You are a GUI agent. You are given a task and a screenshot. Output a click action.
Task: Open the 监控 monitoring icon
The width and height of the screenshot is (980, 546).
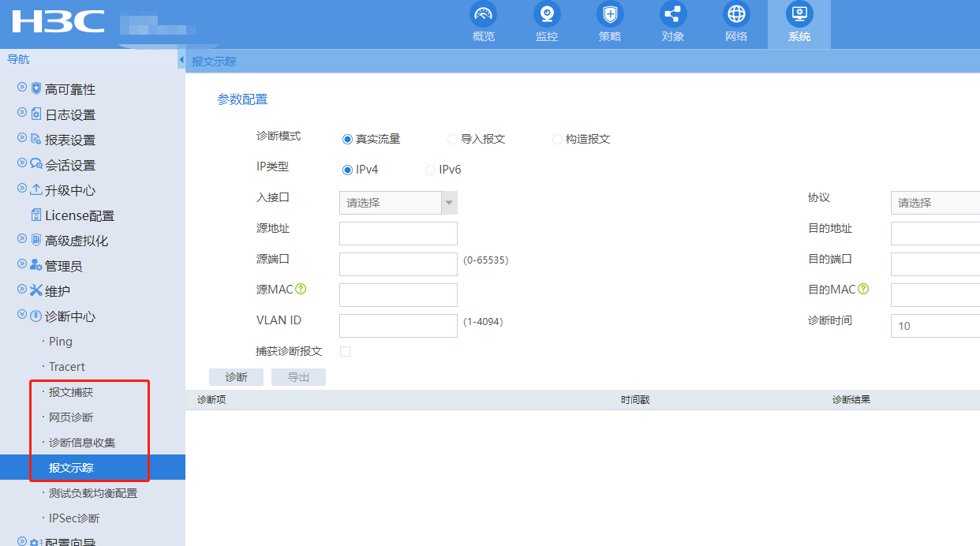coord(547,14)
